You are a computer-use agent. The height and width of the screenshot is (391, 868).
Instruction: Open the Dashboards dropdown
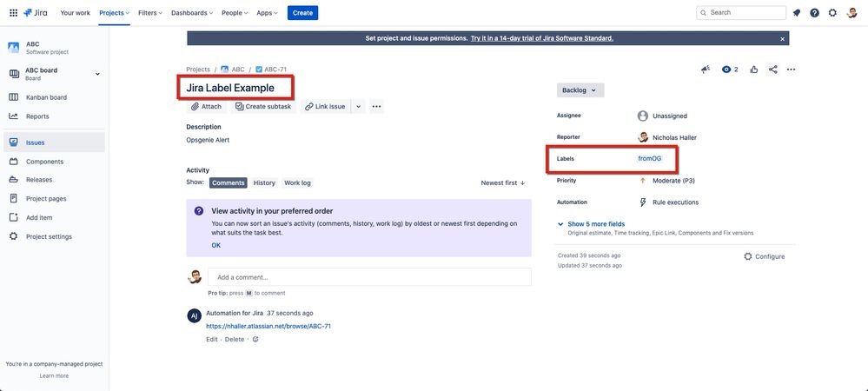click(193, 13)
